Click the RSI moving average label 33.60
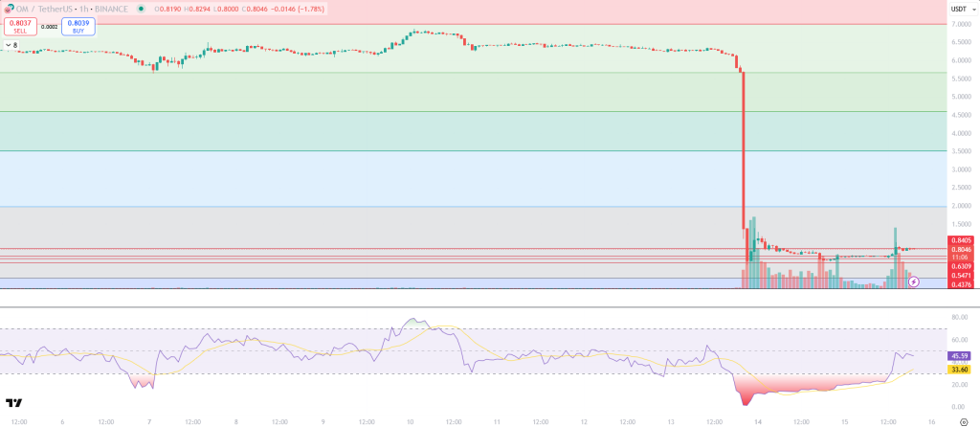The width and height of the screenshot is (980, 427). click(958, 370)
